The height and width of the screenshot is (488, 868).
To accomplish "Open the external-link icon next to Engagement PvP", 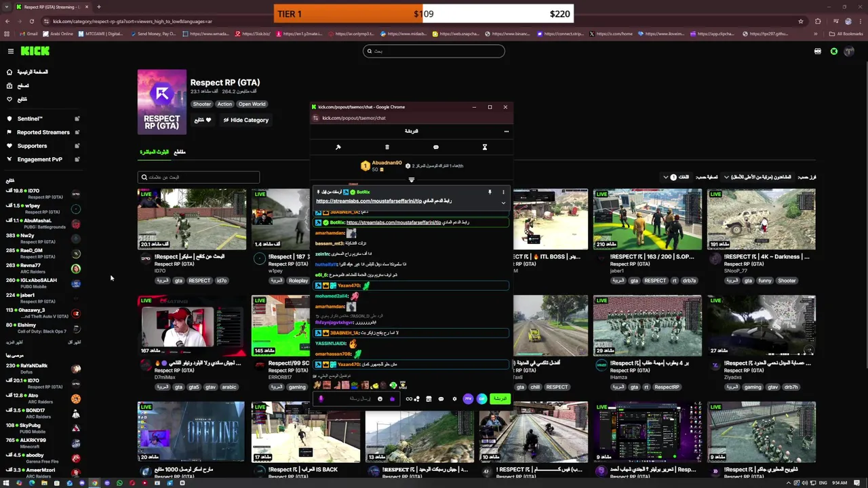I will pos(77,159).
